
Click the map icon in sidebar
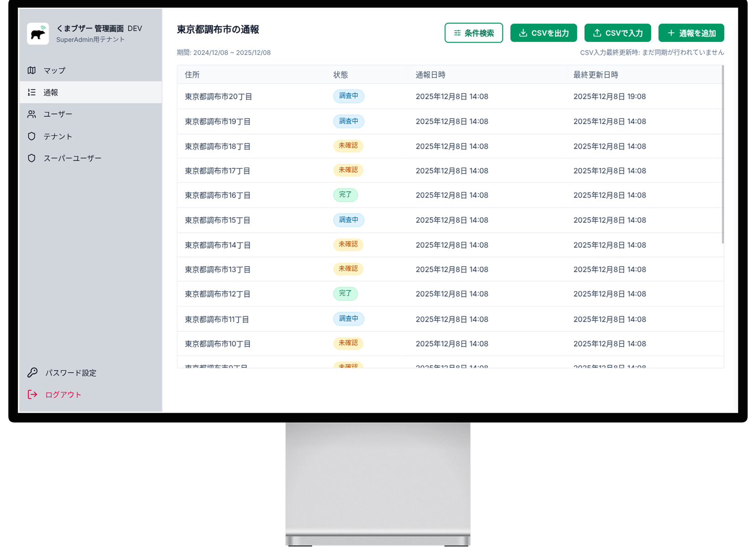tap(31, 70)
